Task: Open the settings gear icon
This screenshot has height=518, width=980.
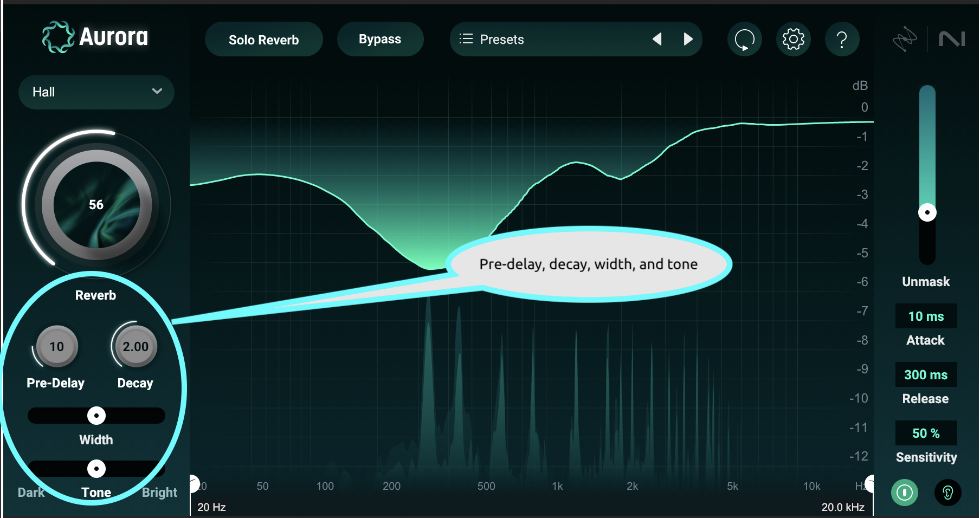Action: pos(793,39)
